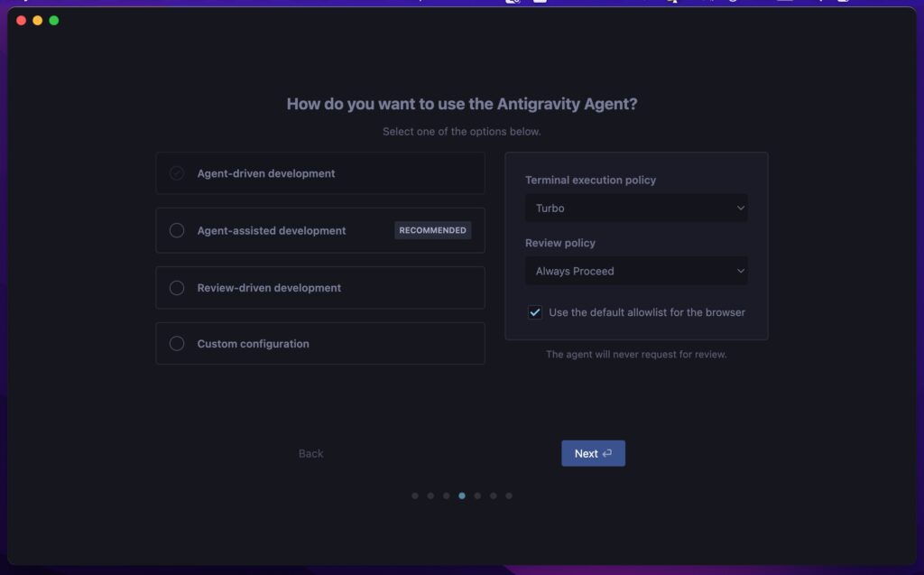Click the sixth step indicator dot
The width and height of the screenshot is (924, 575).
click(x=493, y=496)
